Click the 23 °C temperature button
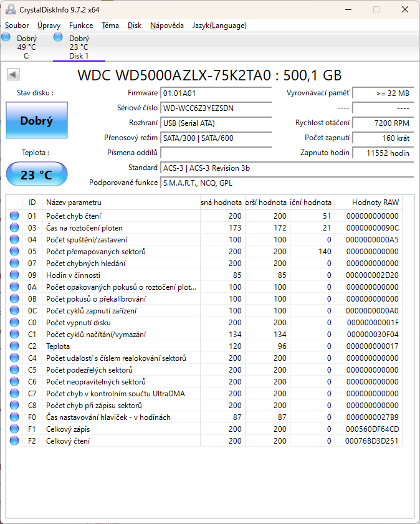420x524 pixels. point(37,174)
